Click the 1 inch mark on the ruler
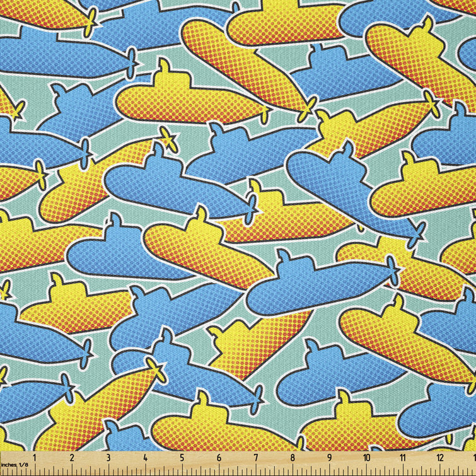 pos(34,458)
